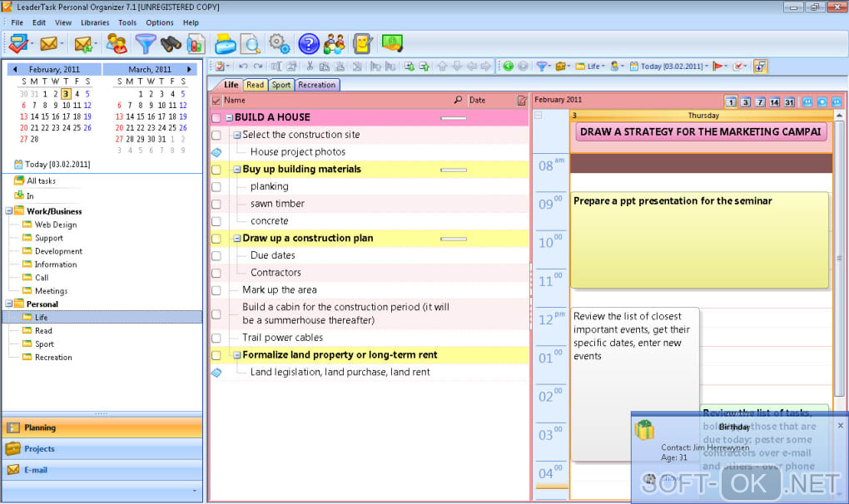Open the red flag priority dropdown

pyautogui.click(x=720, y=66)
